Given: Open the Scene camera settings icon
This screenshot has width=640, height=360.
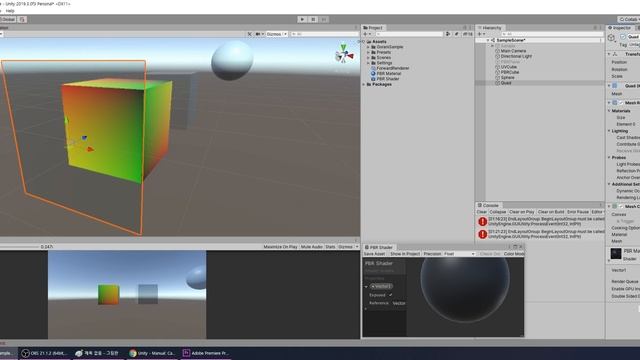Looking at the screenshot, I should (259, 34).
